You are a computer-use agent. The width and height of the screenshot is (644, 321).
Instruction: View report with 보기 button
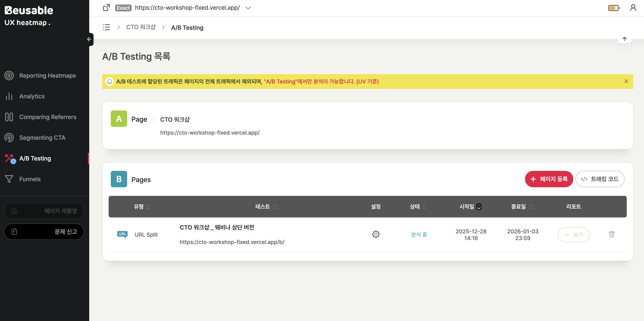(x=573, y=234)
